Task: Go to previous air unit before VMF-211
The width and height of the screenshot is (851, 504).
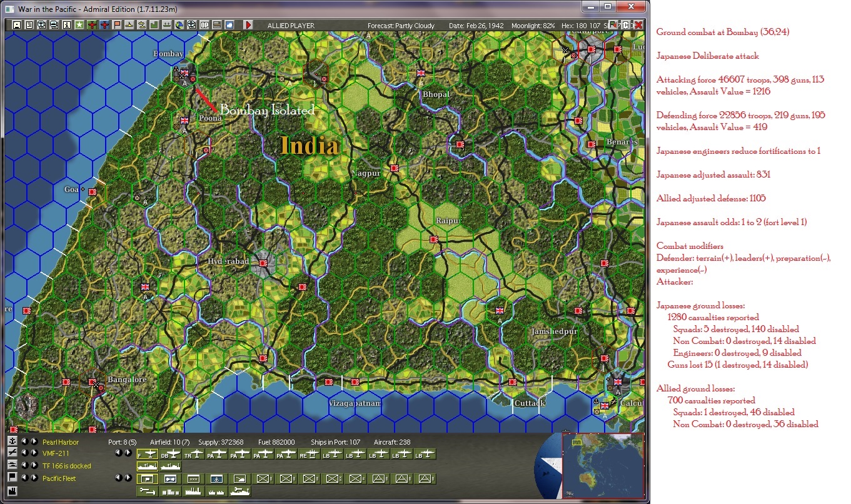Action: click(x=24, y=453)
